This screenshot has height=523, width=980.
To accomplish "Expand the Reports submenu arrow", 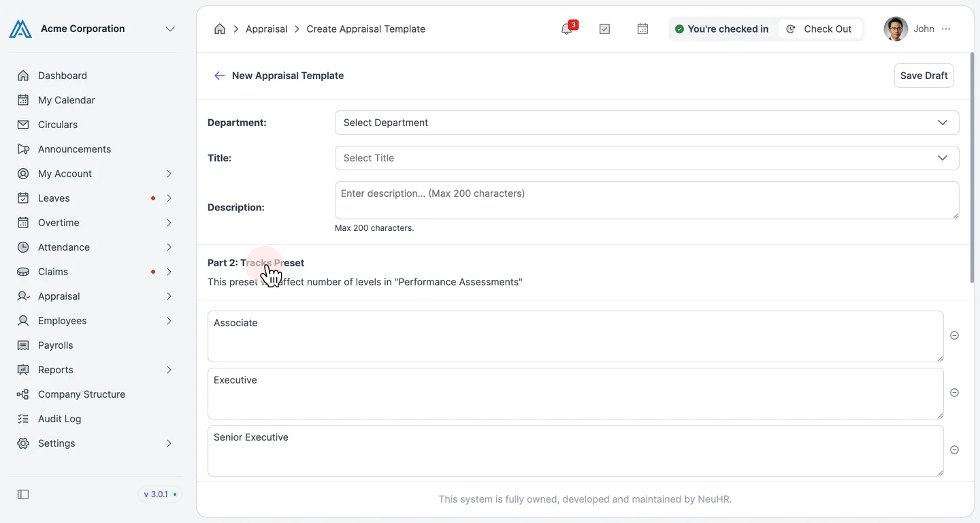I will (169, 370).
